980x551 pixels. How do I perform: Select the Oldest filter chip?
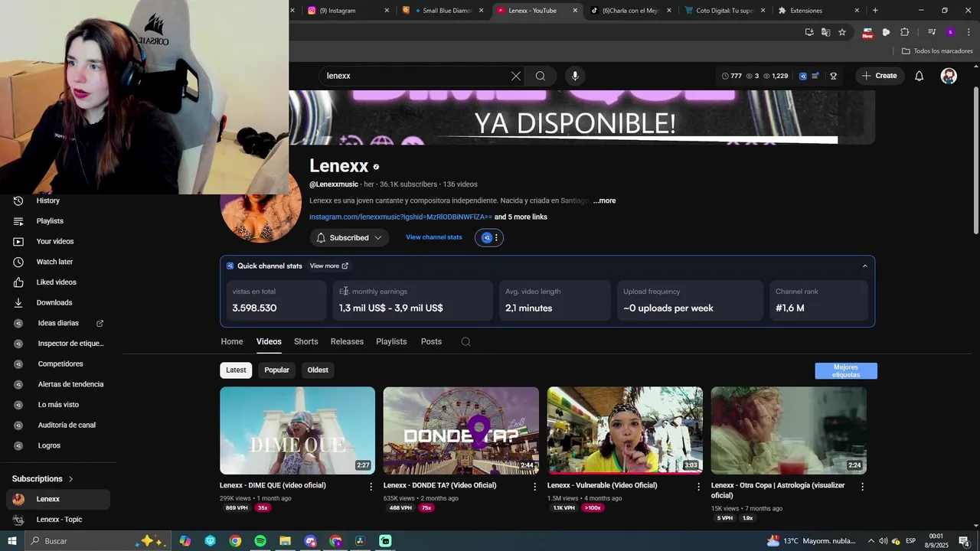[x=318, y=370]
